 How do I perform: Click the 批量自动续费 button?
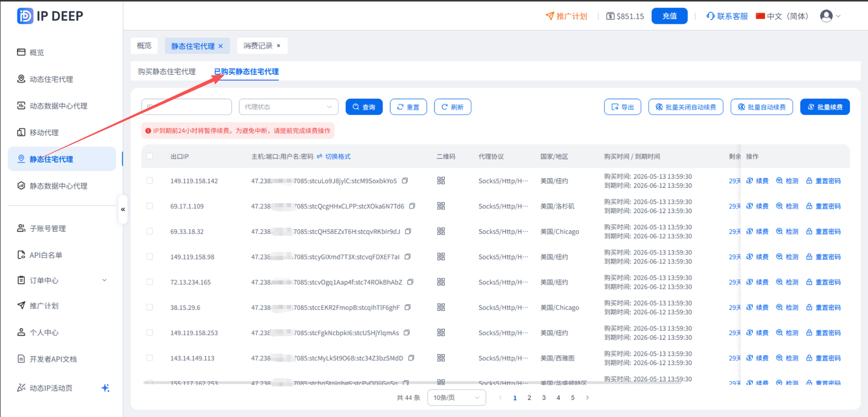[762, 107]
